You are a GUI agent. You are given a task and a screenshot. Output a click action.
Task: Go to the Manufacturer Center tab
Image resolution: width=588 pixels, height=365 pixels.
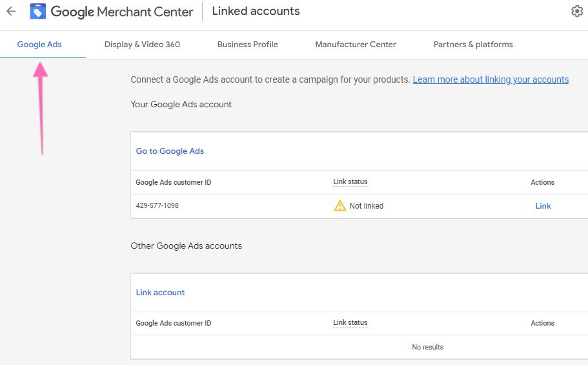pos(356,45)
